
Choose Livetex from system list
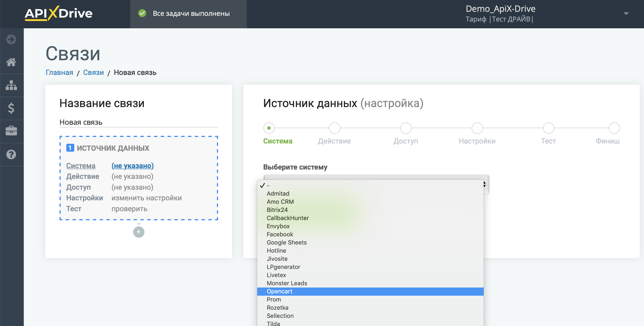(x=370, y=275)
